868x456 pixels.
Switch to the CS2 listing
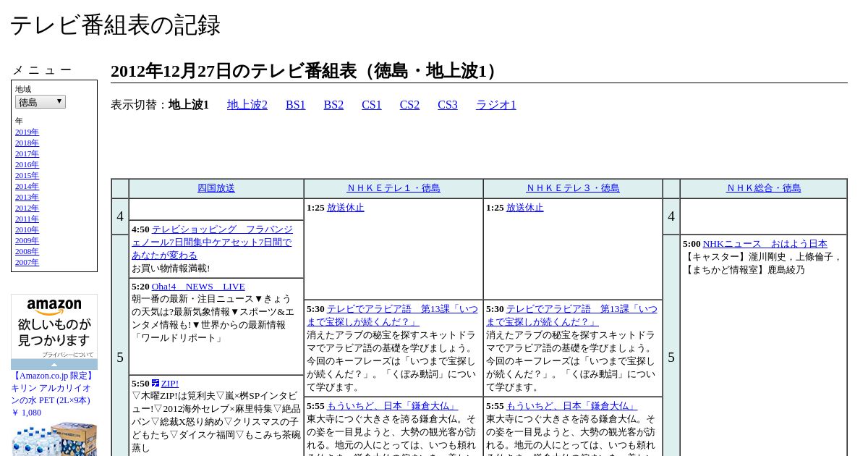click(x=409, y=105)
